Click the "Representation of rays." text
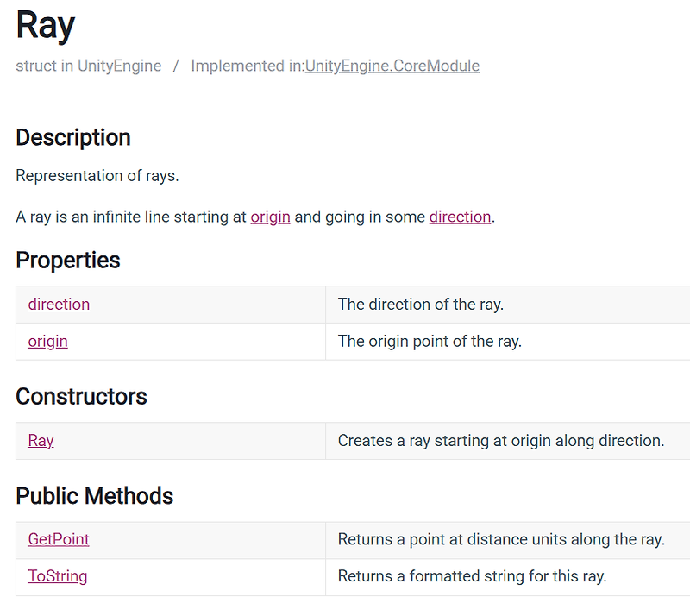Image resolution: width=690 pixels, height=616 pixels. point(97,175)
